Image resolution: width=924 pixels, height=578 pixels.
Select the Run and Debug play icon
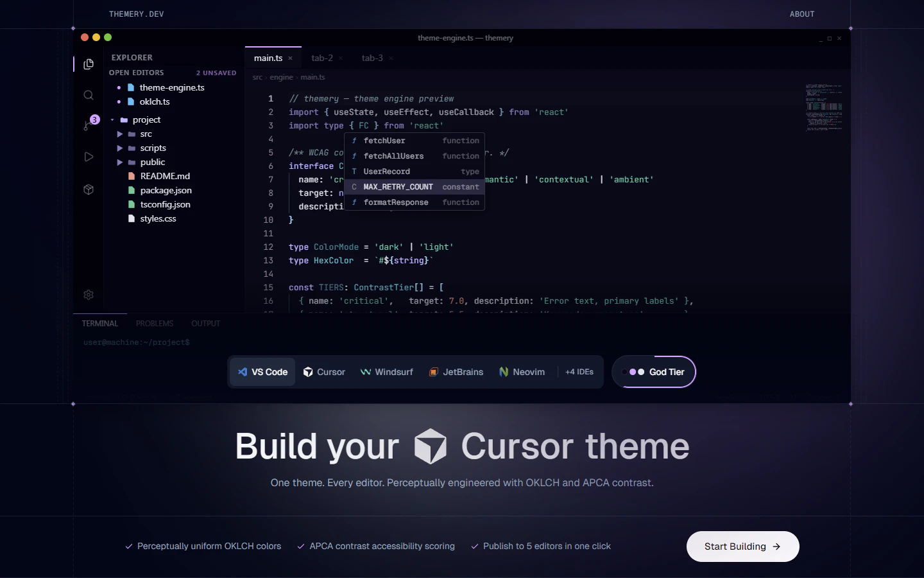89,157
